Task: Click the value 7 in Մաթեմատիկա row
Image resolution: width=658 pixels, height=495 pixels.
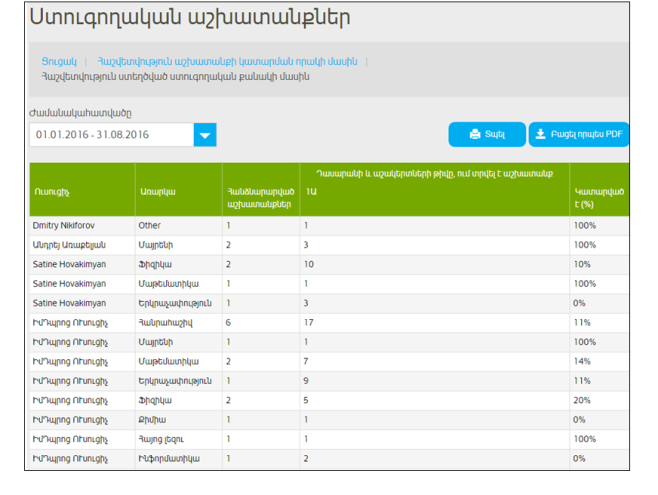Action: (306, 362)
